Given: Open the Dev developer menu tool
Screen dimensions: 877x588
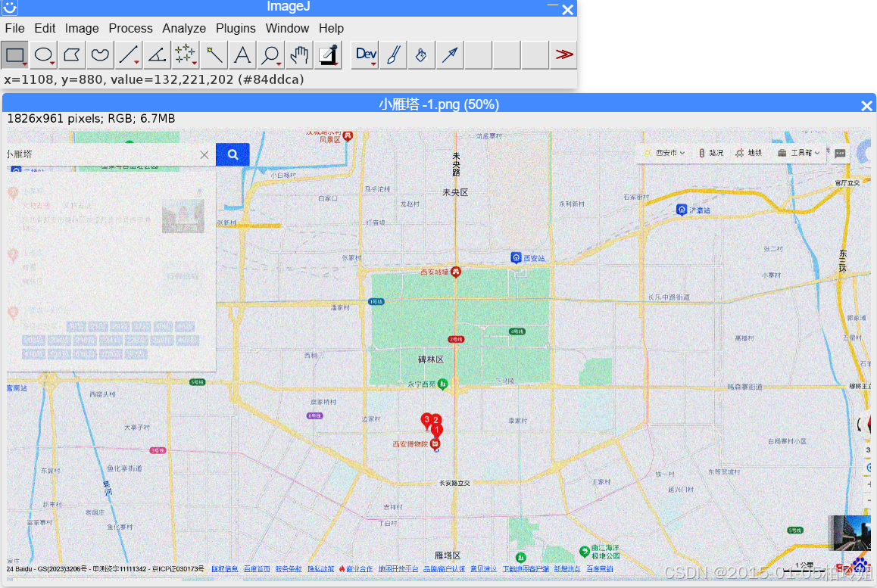Looking at the screenshot, I should coord(365,54).
